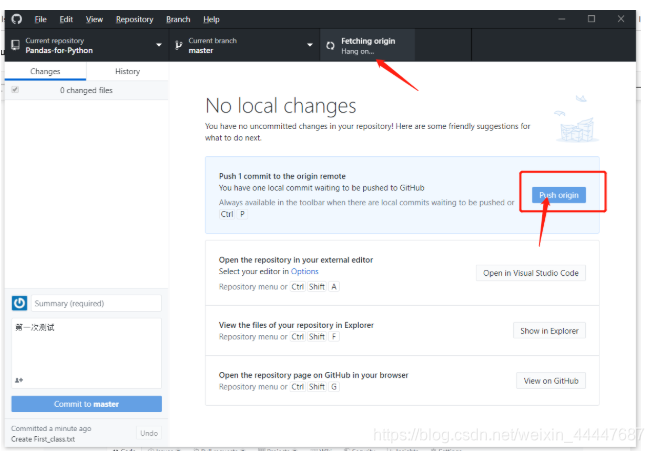Open the Repository menu

(134, 19)
